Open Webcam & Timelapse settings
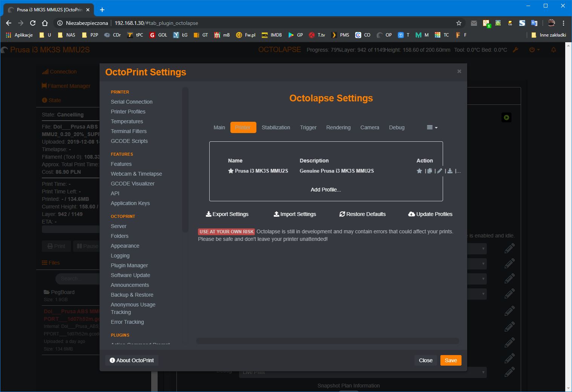572x392 pixels. 136,174
